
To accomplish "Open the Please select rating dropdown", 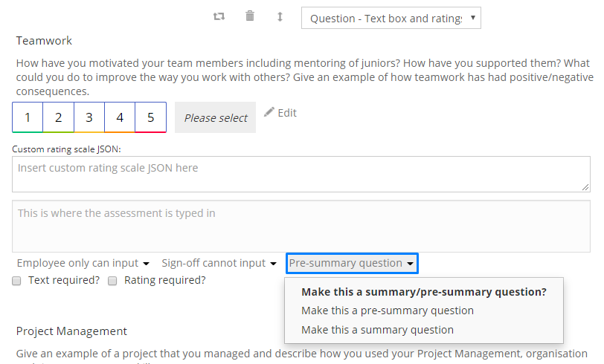I will coord(215,117).
